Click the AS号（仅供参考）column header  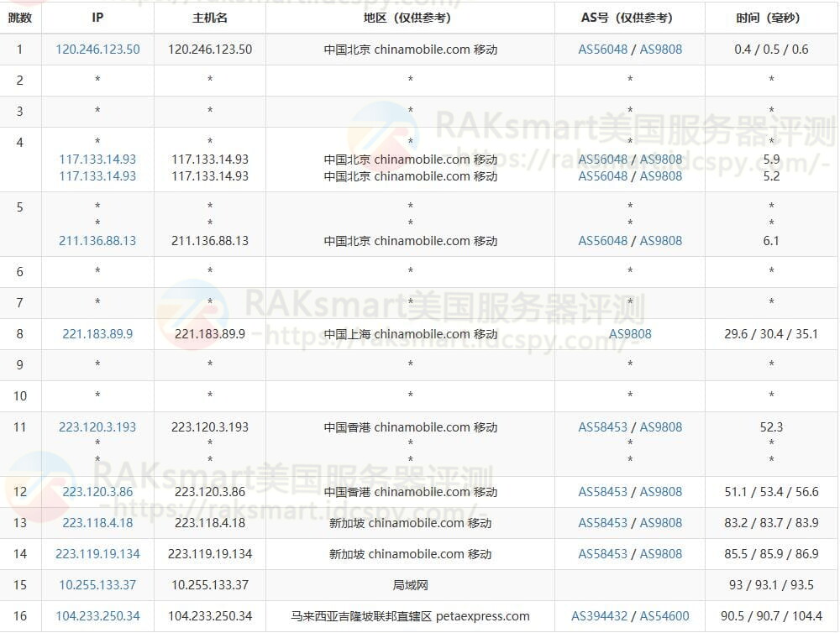(x=629, y=18)
